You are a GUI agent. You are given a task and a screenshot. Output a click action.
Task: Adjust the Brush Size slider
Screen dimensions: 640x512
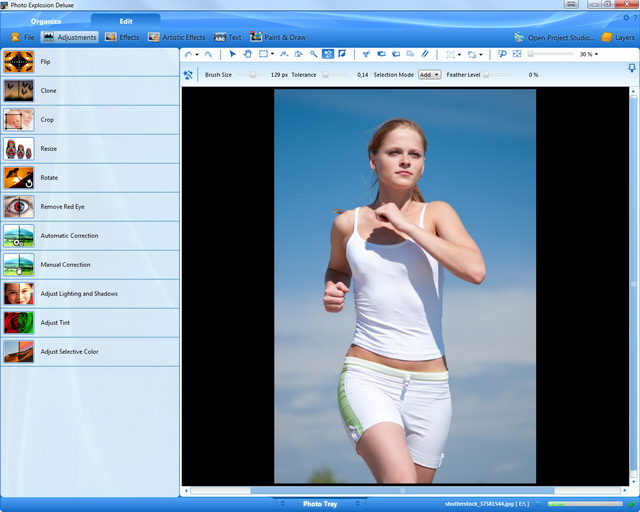tap(250, 75)
